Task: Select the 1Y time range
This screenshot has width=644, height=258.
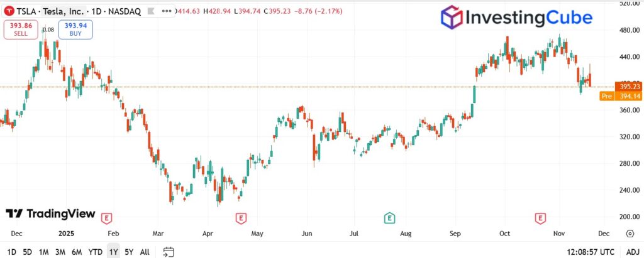Action: click(113, 252)
